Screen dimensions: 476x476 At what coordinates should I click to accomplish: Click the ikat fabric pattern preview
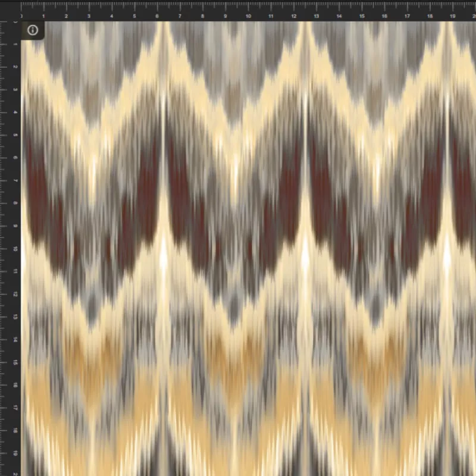(249, 249)
